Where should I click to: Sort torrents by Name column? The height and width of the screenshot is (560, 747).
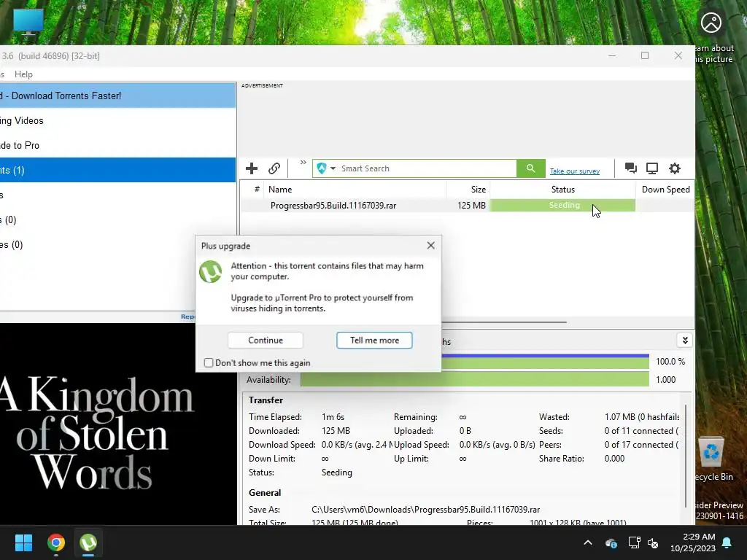click(355, 189)
